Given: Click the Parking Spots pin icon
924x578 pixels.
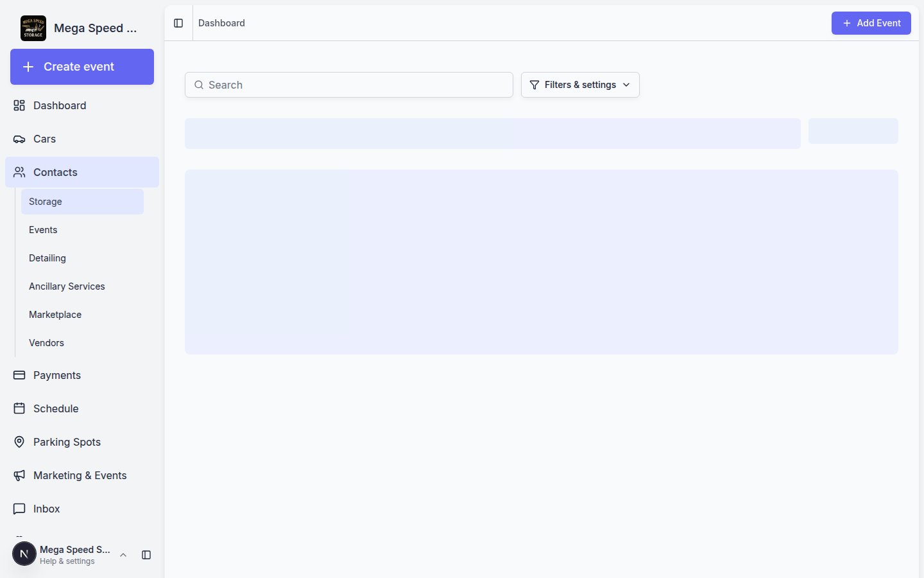Looking at the screenshot, I should (x=19, y=442).
